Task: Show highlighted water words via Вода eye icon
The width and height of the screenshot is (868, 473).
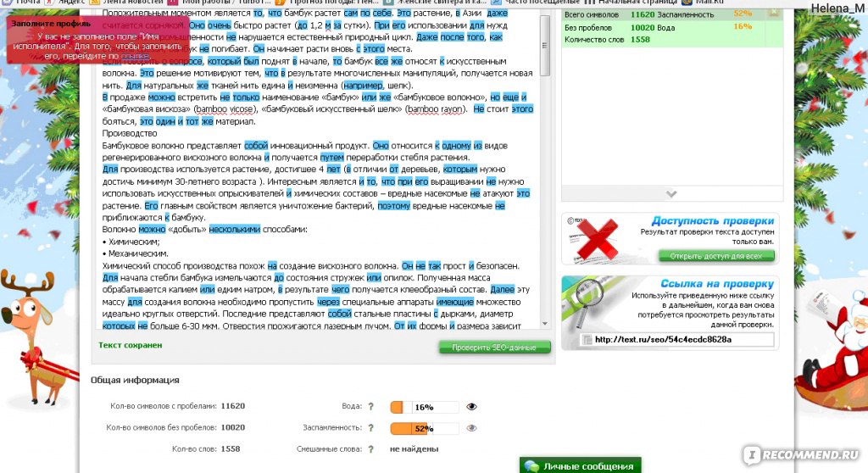Action: (x=471, y=407)
